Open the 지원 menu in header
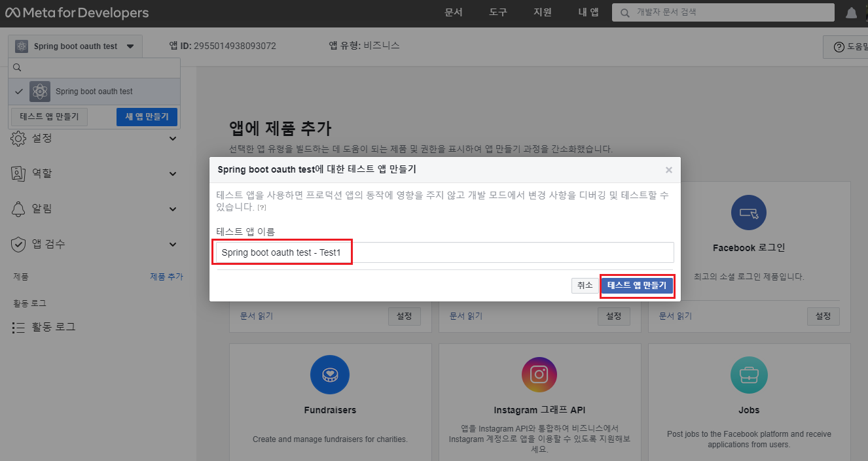This screenshot has height=461, width=868. point(543,12)
